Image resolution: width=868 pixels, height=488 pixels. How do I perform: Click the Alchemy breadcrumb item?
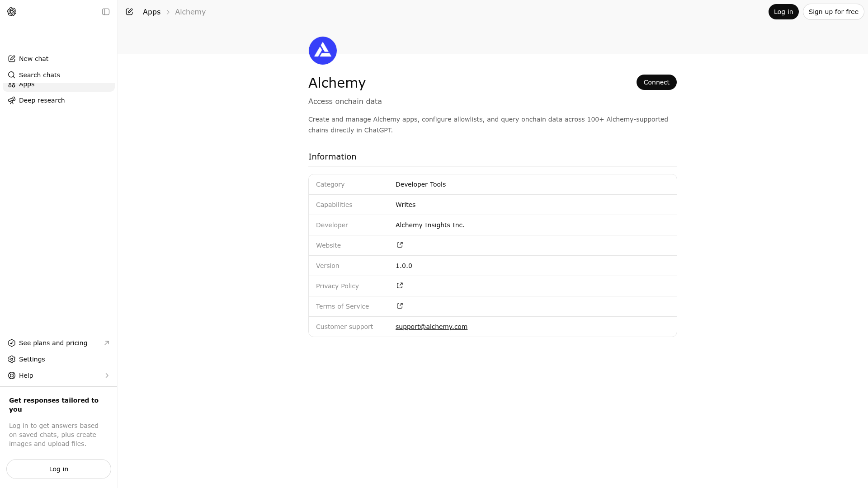[x=190, y=12]
